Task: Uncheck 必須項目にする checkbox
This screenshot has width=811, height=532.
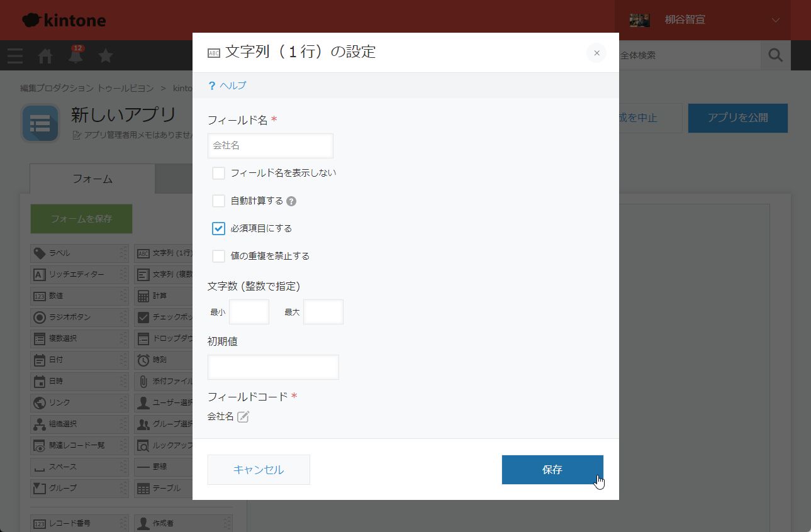Action: point(218,228)
